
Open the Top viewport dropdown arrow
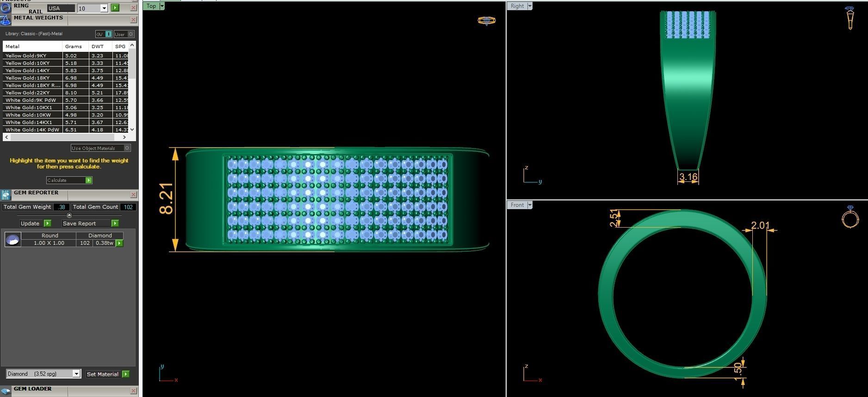pyautogui.click(x=162, y=6)
